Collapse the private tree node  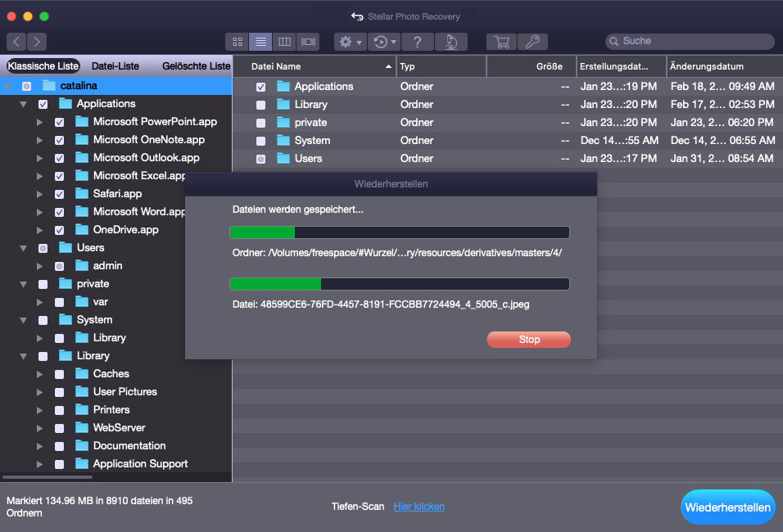pos(24,284)
